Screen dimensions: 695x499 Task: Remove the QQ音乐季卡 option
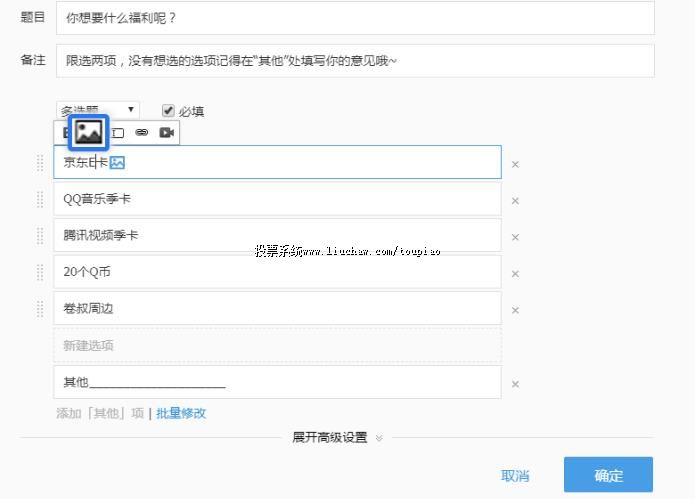(515, 201)
